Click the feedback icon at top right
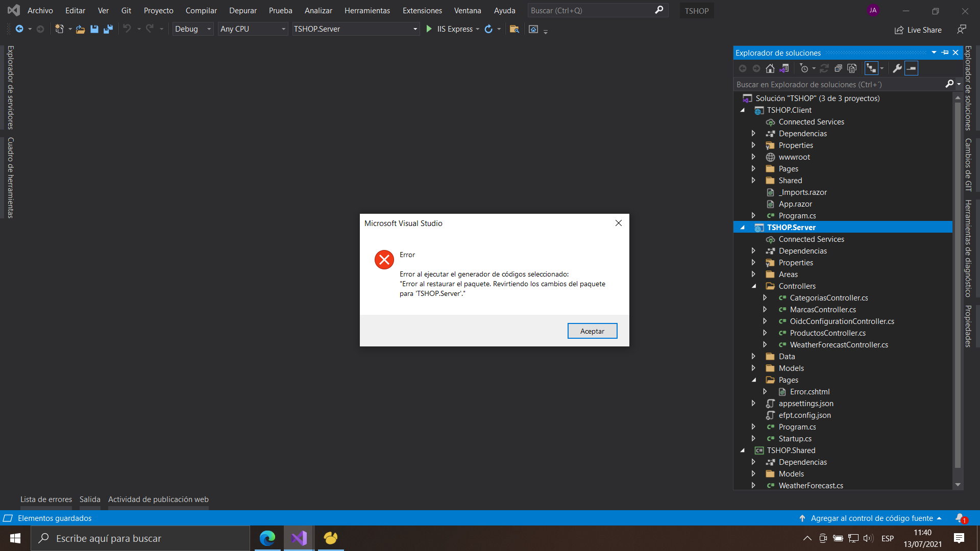The height and width of the screenshot is (551, 980). coord(962,29)
